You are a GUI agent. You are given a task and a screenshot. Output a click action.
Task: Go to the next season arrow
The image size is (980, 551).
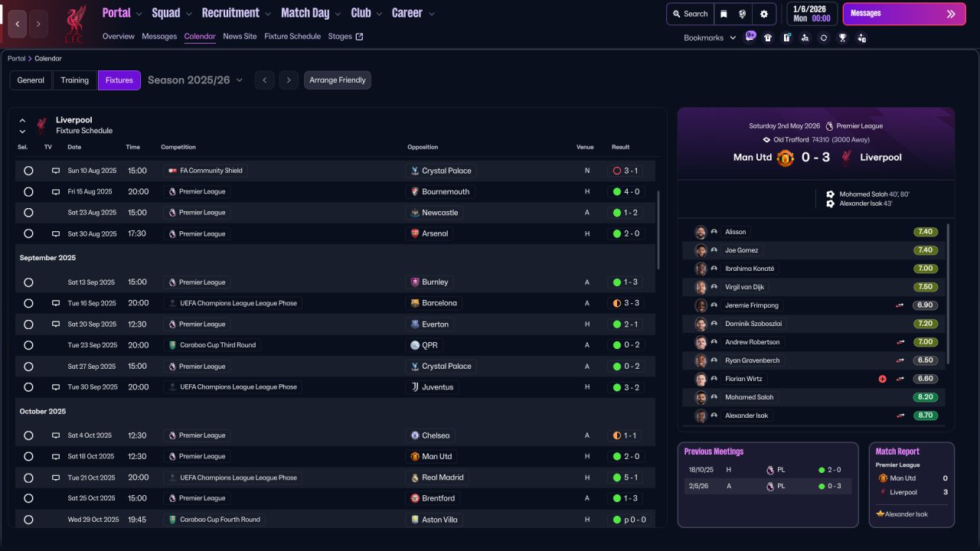tap(289, 80)
